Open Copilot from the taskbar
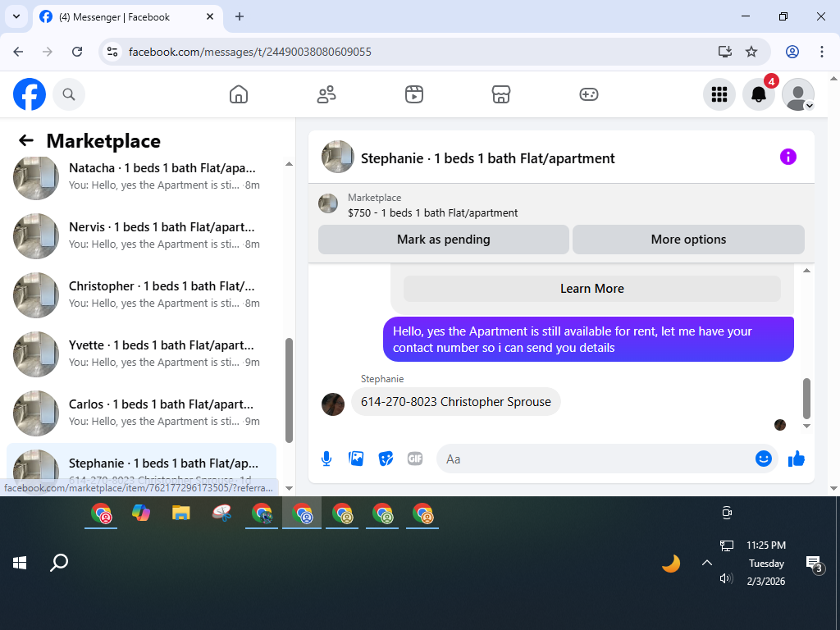Viewport: 840px width, 630px height. tap(141, 514)
